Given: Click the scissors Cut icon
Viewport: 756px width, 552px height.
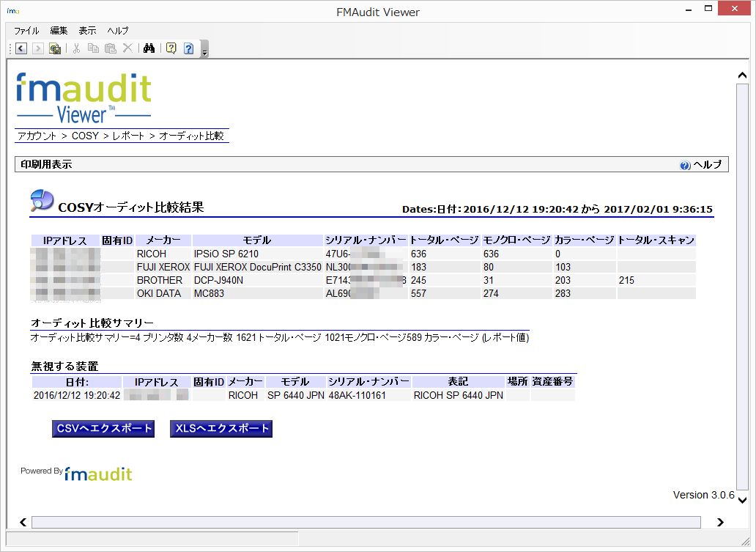Looking at the screenshot, I should 76,48.
